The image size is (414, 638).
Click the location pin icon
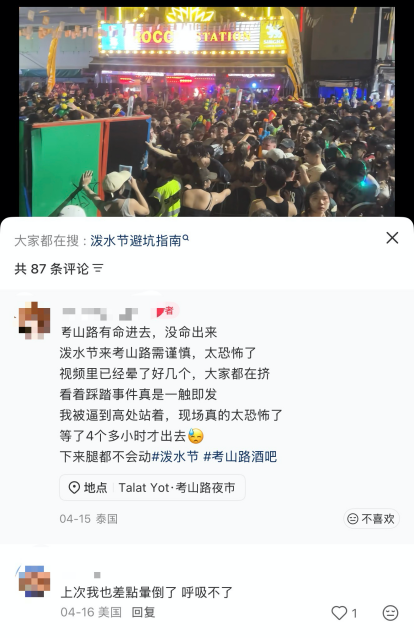click(74, 487)
